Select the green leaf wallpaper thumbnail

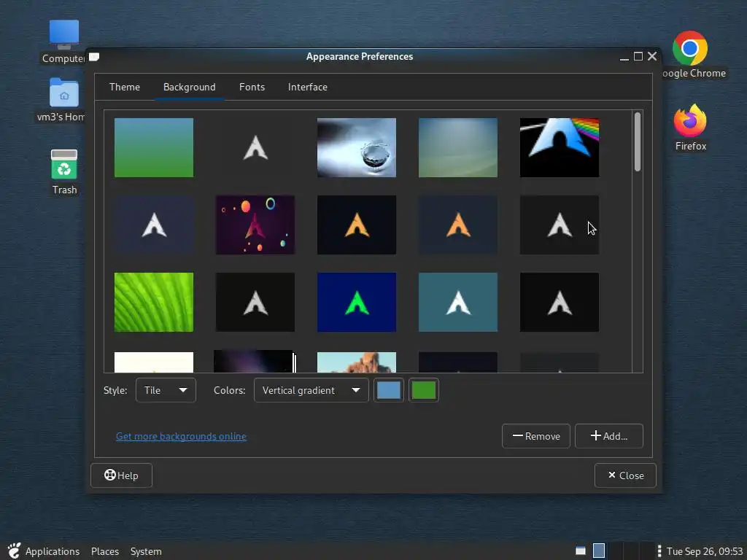pos(154,302)
